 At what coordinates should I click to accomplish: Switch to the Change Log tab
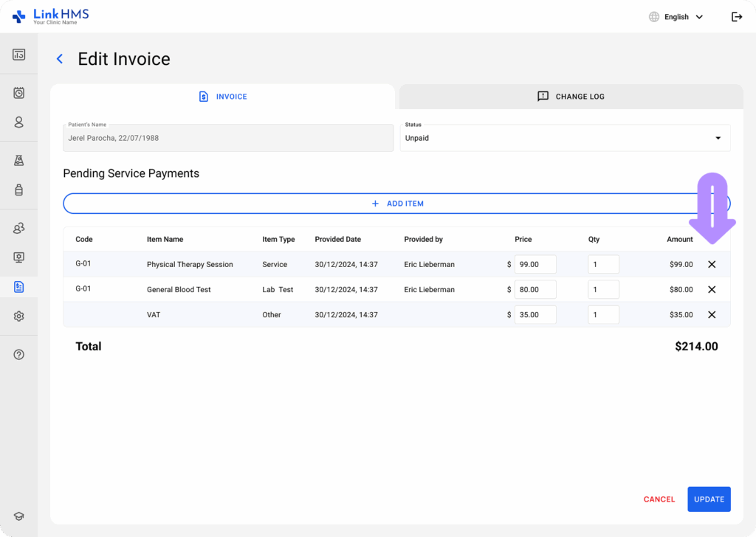click(x=571, y=97)
